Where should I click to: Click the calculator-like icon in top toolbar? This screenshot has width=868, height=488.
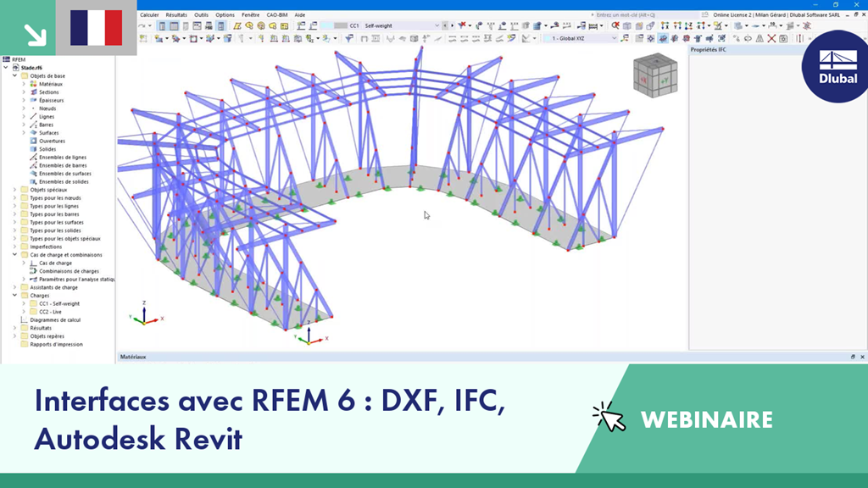[209, 26]
